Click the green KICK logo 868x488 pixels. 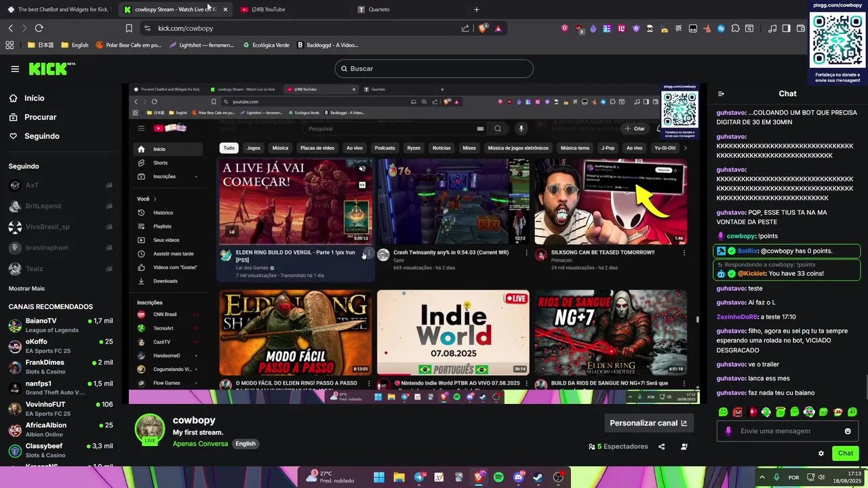[50, 68]
